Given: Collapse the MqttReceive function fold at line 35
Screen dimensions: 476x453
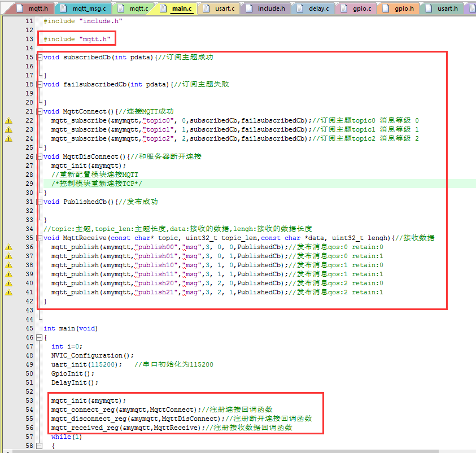Looking at the screenshot, I should pyautogui.click(x=40, y=238).
